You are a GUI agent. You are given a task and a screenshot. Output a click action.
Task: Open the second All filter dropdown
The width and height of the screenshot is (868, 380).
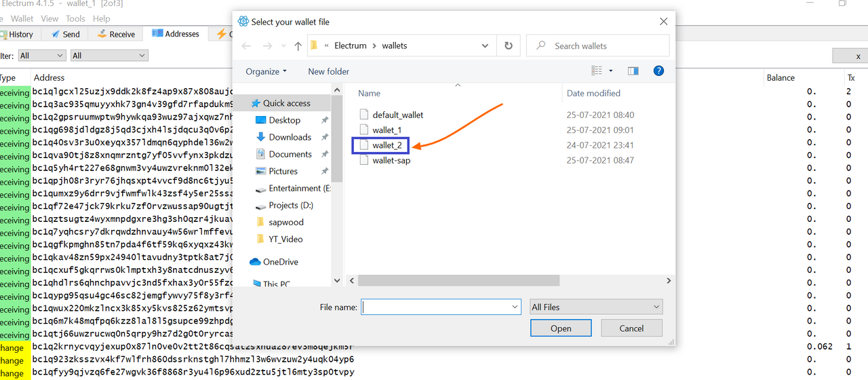[109, 56]
